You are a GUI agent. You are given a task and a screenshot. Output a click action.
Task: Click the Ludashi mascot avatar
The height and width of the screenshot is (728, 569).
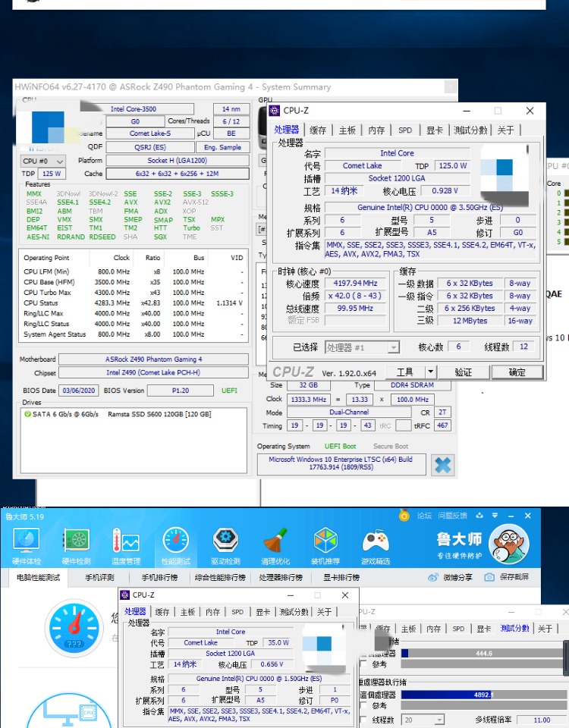510,544
